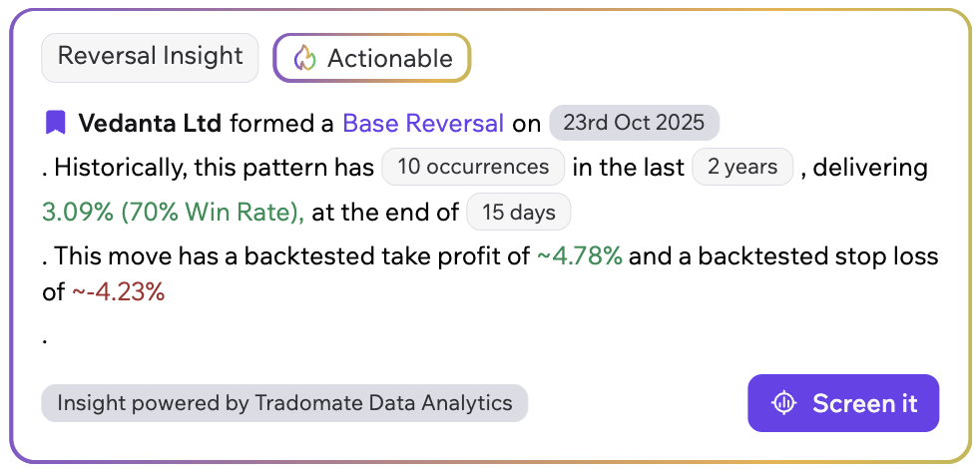Click the word "delivering" in the insight

coord(870,168)
